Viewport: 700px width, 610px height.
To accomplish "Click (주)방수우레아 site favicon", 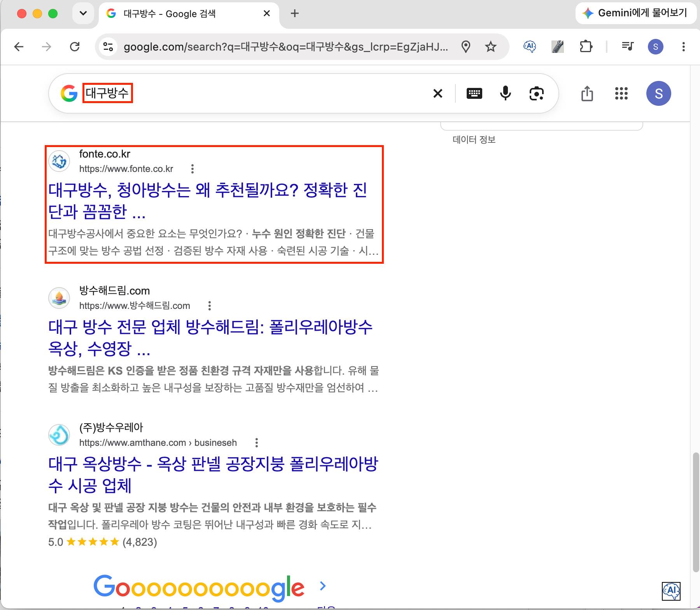I will point(59,435).
